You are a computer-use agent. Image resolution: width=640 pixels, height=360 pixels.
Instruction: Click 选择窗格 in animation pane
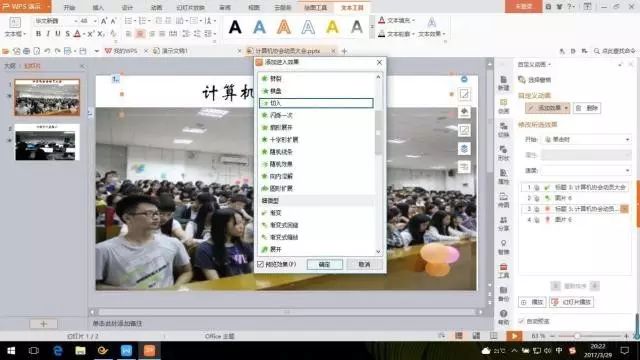tap(535, 80)
